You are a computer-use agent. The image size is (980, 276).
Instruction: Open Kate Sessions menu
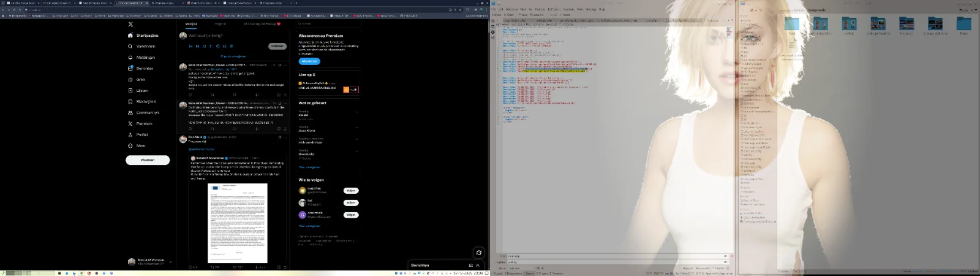click(x=568, y=9)
